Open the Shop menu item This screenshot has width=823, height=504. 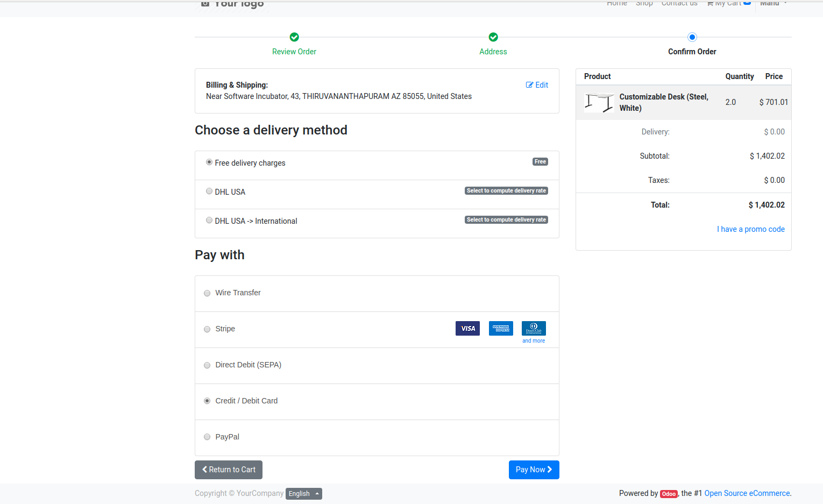(x=644, y=4)
